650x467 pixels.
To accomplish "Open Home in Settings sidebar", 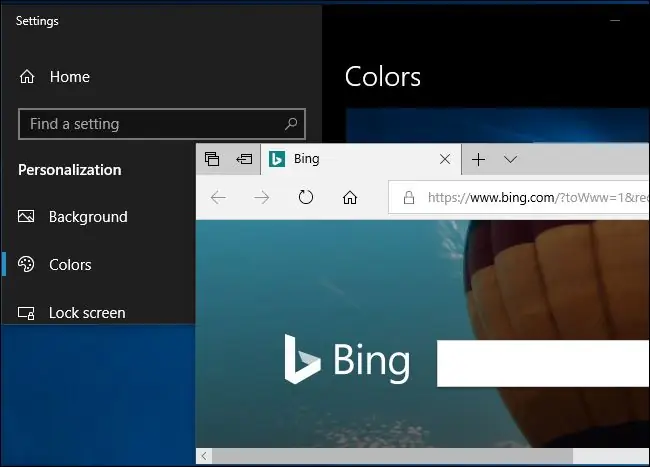I will [x=54, y=77].
